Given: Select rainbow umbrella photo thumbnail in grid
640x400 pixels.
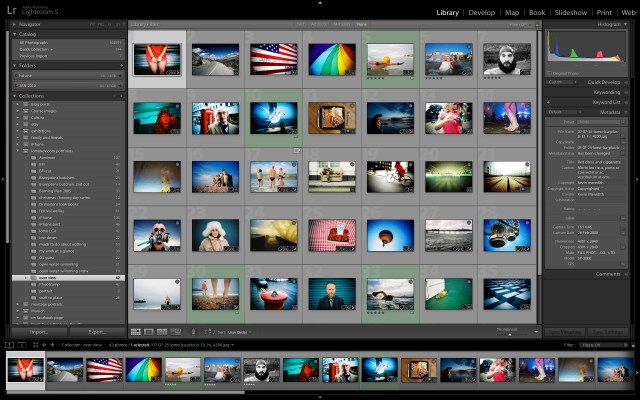Looking at the screenshot, I should click(332, 59).
